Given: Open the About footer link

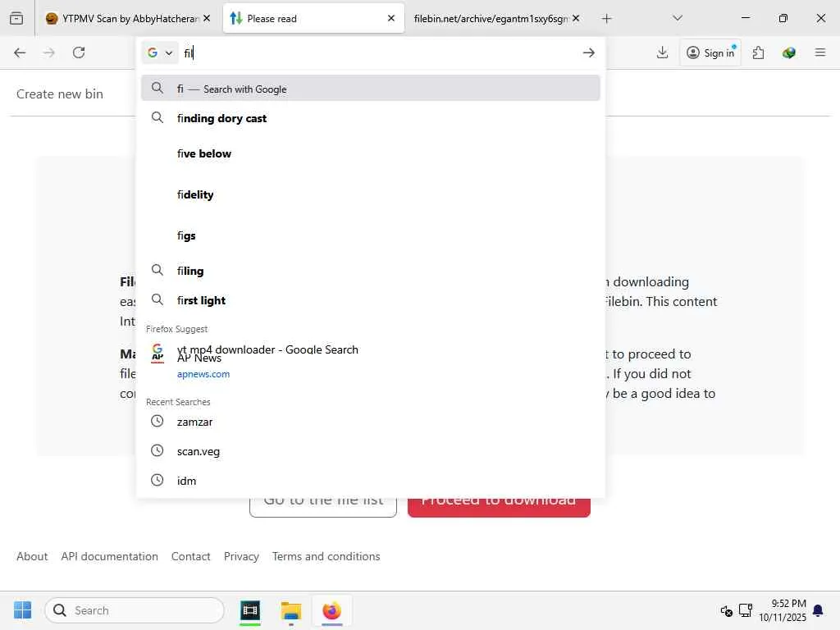Looking at the screenshot, I should (x=32, y=556).
